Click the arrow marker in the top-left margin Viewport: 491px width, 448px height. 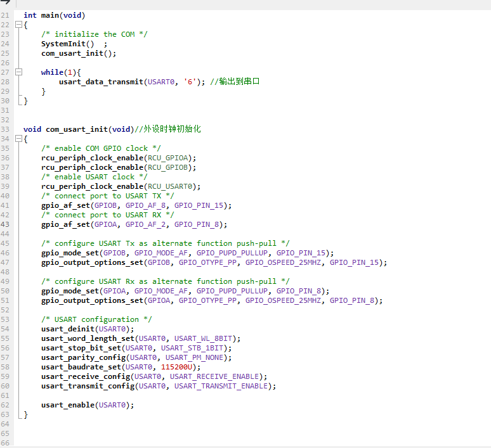(6, 3)
